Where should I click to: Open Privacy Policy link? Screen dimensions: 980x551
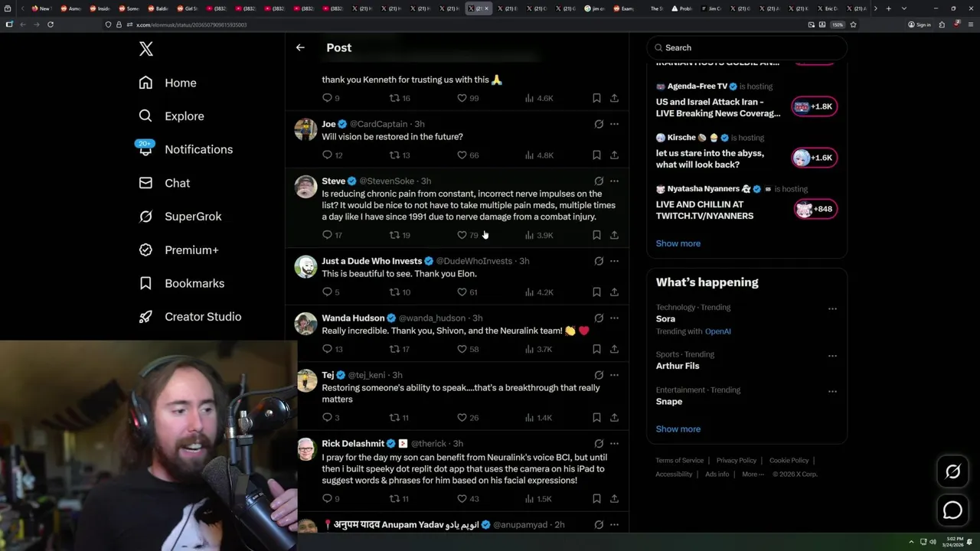737,461
